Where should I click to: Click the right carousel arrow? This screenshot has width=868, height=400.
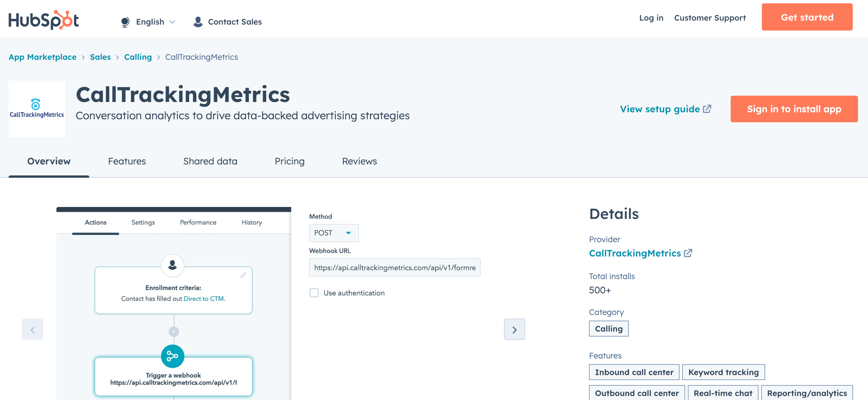(x=514, y=329)
